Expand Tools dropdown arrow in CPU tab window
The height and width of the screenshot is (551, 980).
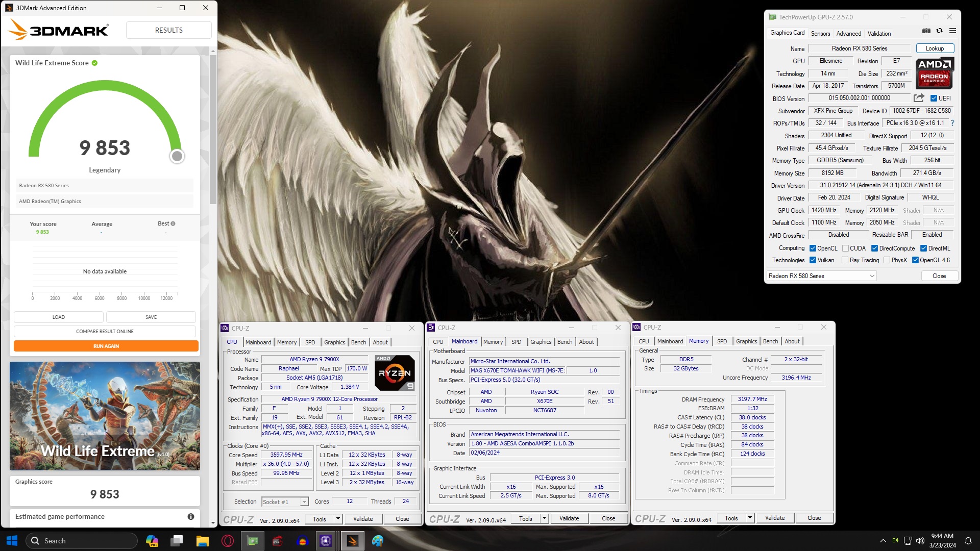pyautogui.click(x=338, y=519)
